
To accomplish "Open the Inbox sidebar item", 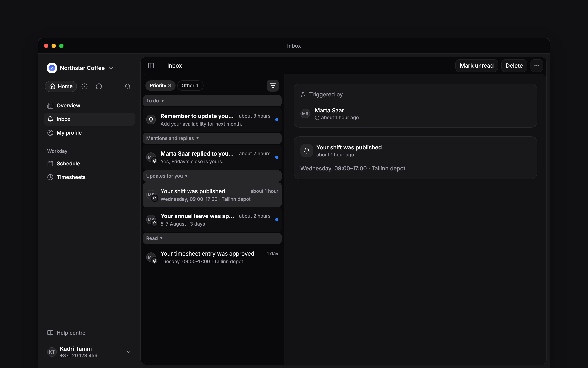I will pyautogui.click(x=89, y=119).
